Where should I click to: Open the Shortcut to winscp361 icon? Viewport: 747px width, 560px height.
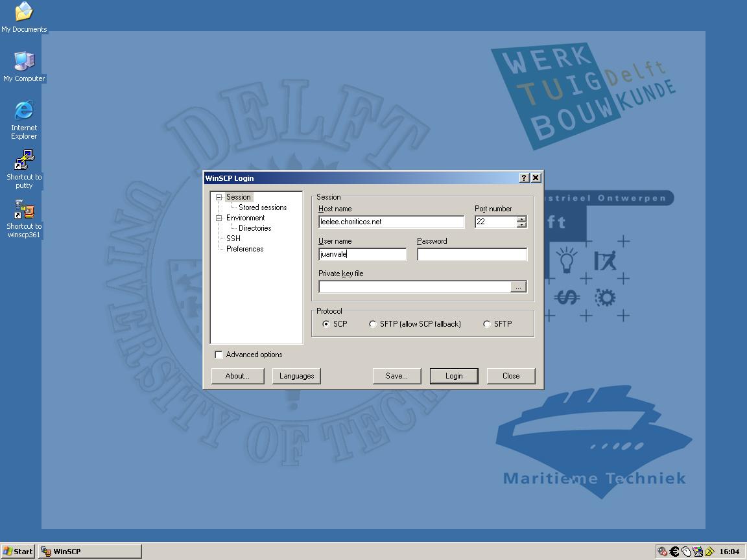pos(24,210)
